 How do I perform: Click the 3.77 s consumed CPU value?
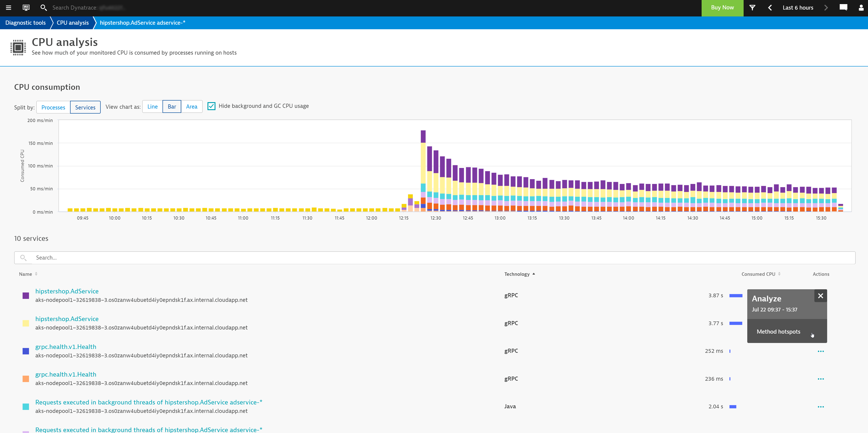(x=715, y=323)
